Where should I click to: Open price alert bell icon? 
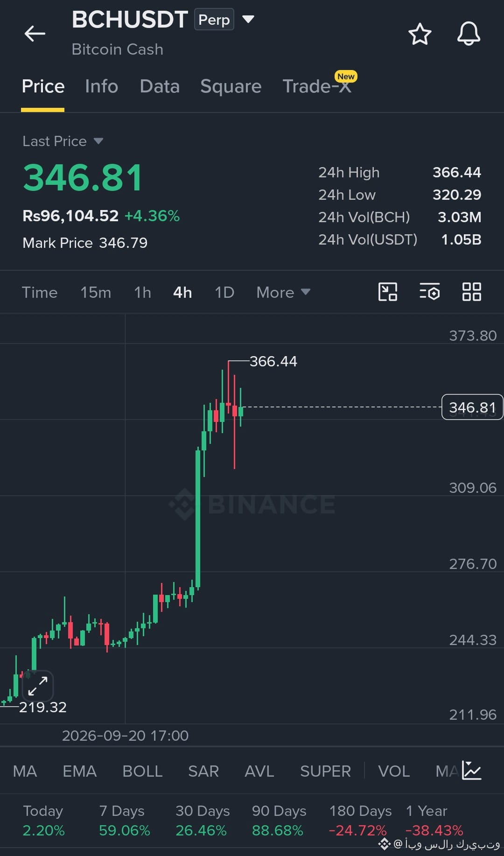pyautogui.click(x=469, y=34)
